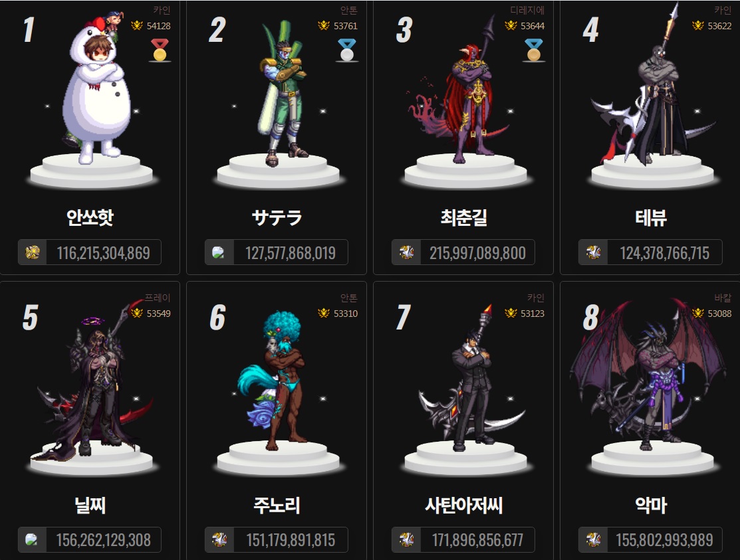The width and height of the screenshot is (740, 560).
Task: Click the icon beside score 155,802,993,989
Action: [593, 539]
